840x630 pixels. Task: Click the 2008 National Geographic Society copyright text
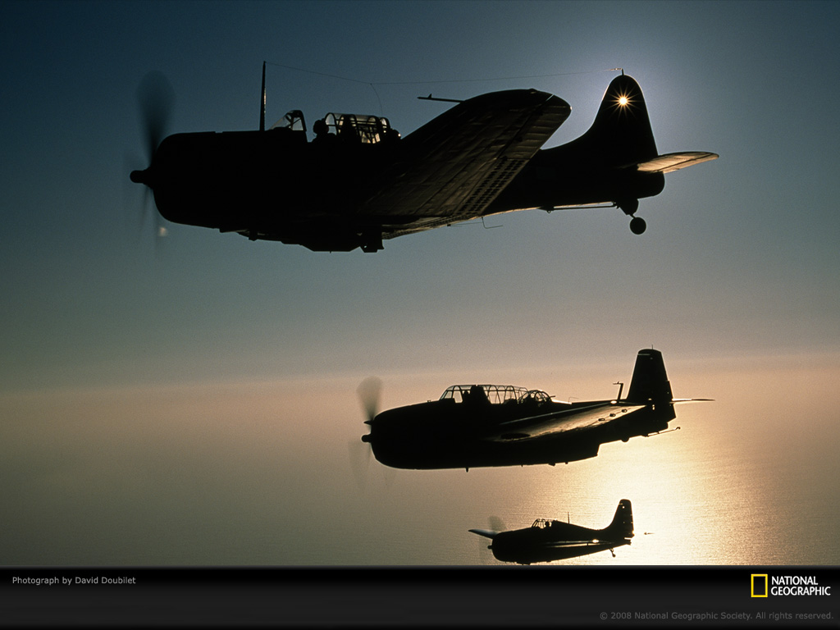(x=715, y=615)
